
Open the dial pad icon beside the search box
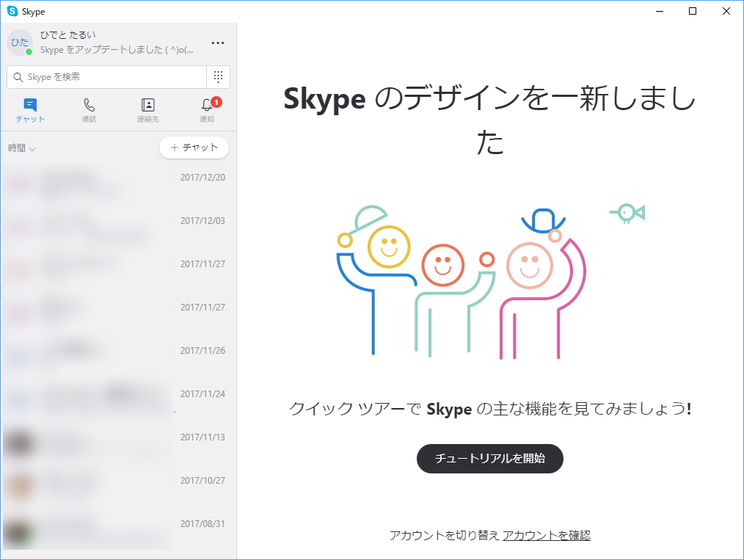219,76
